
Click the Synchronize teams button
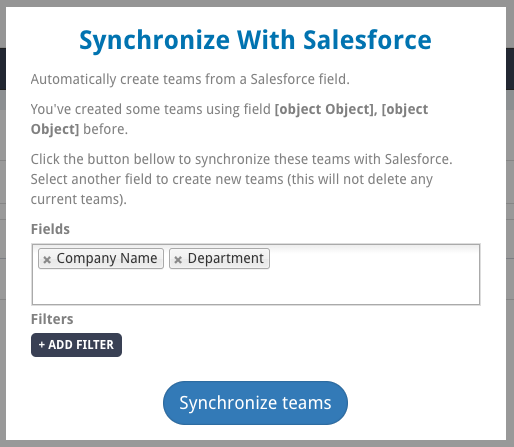(255, 403)
